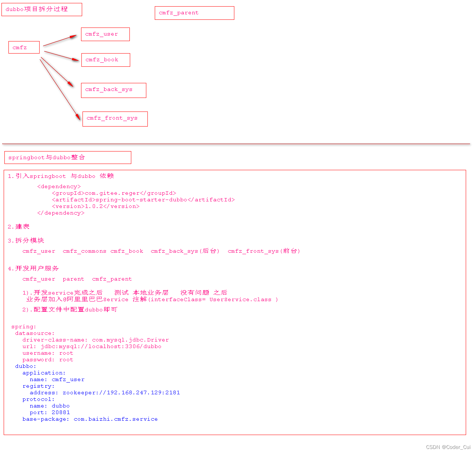476x453 pixels.
Task: Click step '2.建表'
Action: click(x=19, y=227)
